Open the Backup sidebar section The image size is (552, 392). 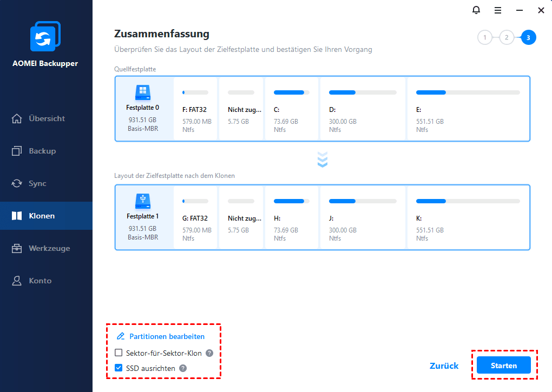coord(46,151)
